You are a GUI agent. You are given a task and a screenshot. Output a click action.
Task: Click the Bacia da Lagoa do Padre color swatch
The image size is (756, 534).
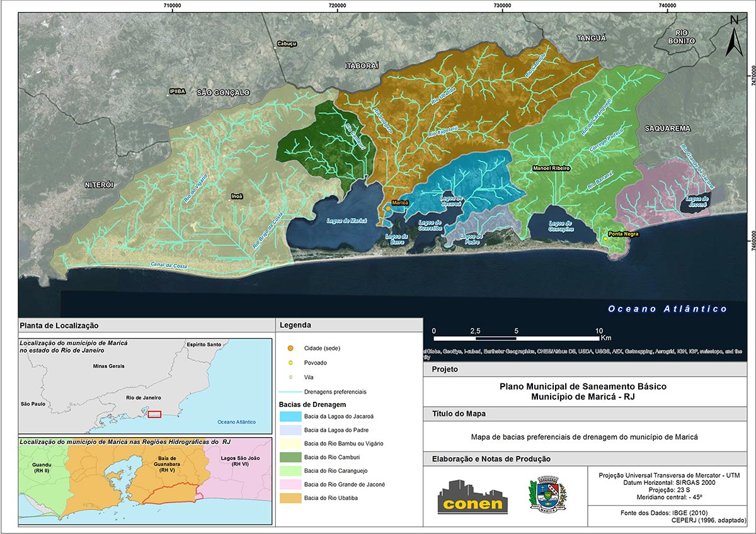[289, 430]
